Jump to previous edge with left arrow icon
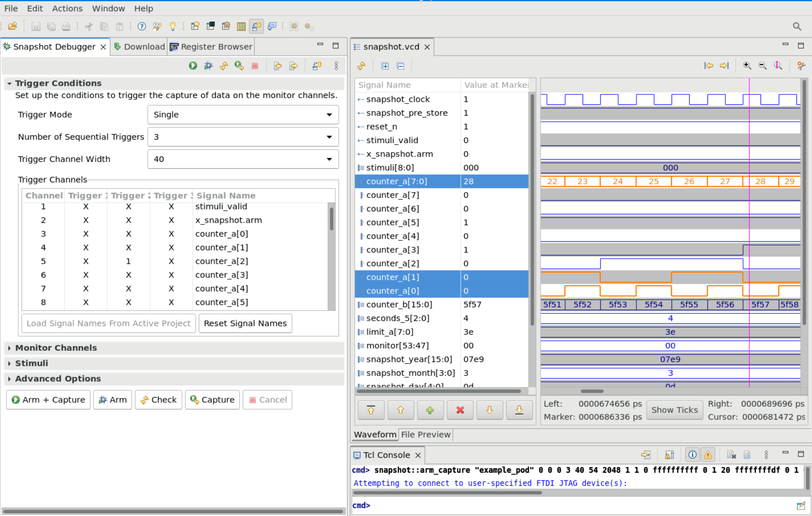The height and width of the screenshot is (516, 812). click(x=708, y=66)
